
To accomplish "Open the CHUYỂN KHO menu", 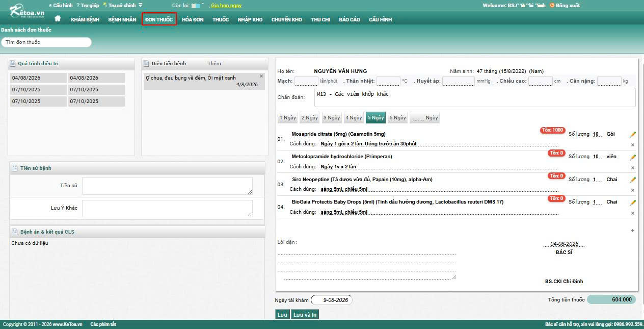I will 287,19.
